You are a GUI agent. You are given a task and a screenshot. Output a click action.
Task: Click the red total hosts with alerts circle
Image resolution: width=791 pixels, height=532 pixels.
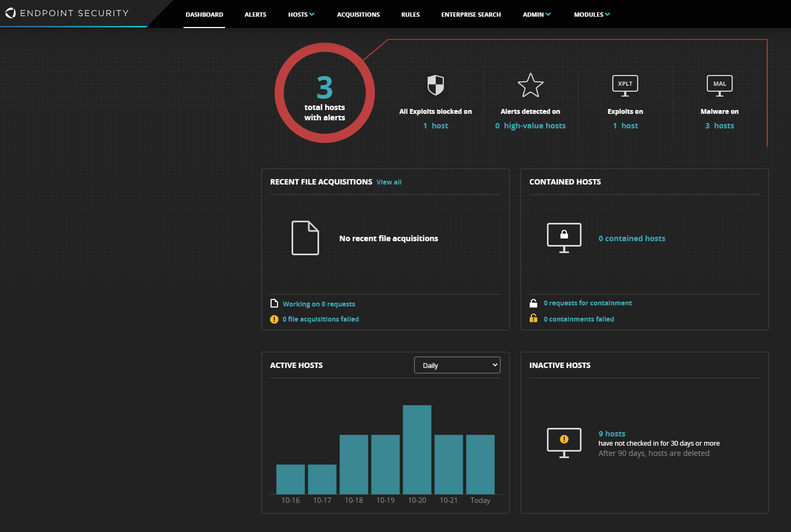click(x=324, y=93)
